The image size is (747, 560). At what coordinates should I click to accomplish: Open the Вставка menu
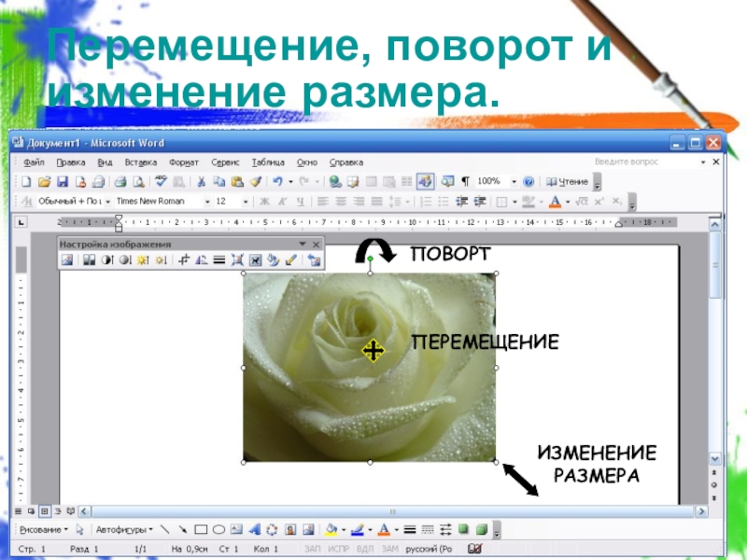pos(141,162)
